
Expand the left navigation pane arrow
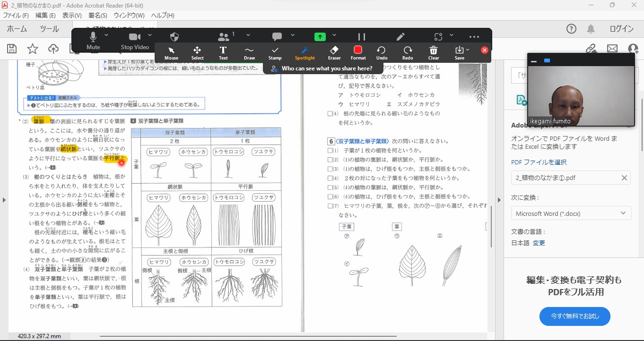click(x=4, y=200)
